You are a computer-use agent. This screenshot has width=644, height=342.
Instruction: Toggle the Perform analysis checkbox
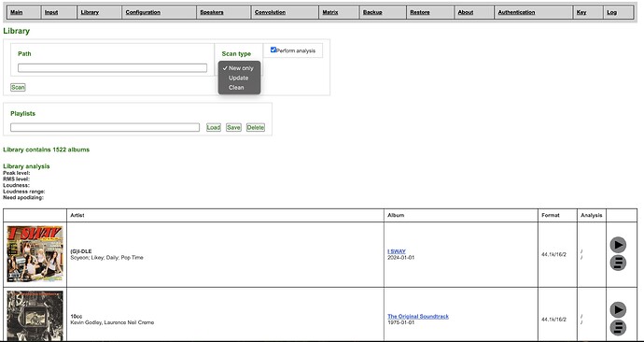point(273,50)
